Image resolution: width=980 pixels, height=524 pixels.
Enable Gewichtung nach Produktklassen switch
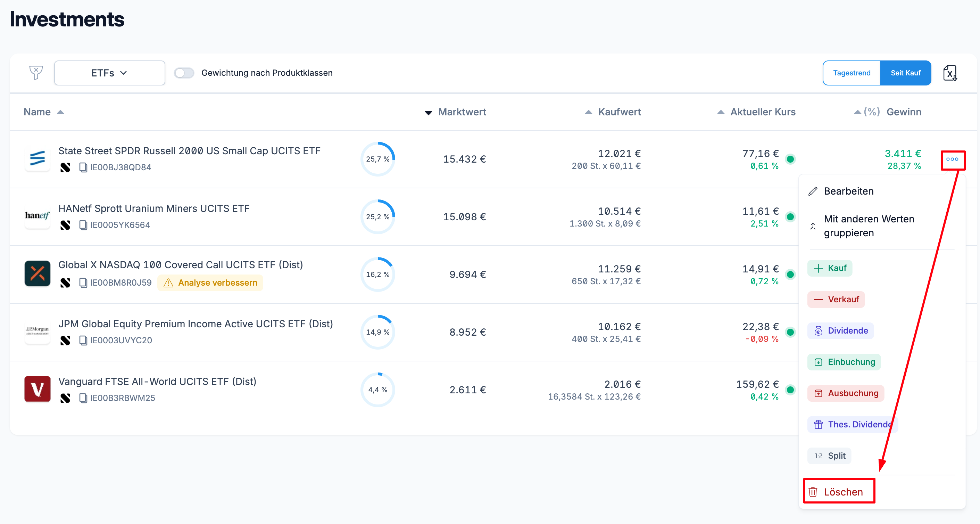tap(184, 73)
